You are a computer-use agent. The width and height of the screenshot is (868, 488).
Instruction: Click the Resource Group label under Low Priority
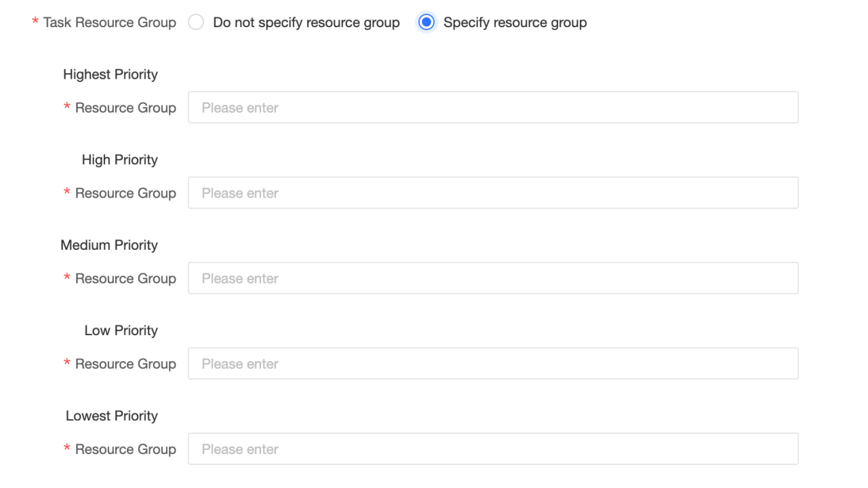coord(125,364)
